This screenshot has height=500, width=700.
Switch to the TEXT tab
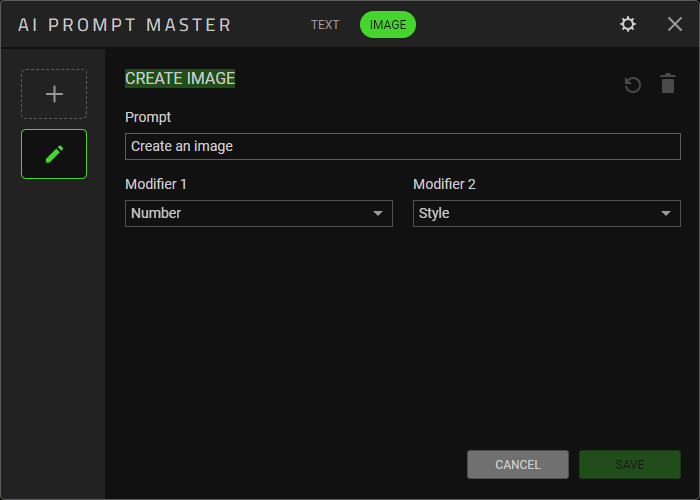point(325,25)
